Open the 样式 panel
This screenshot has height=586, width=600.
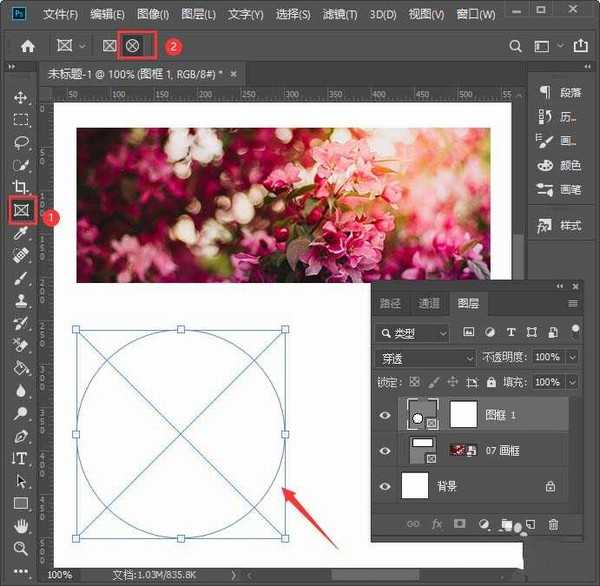(x=560, y=225)
